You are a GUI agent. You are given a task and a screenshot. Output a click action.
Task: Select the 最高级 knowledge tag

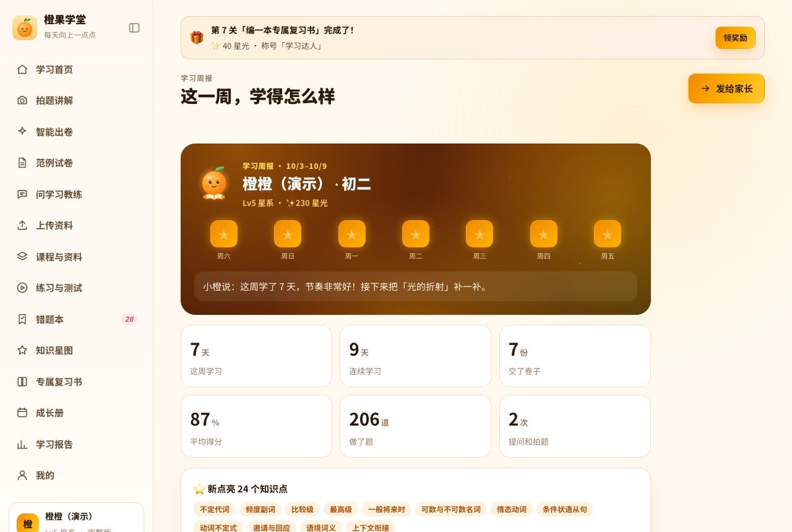[341, 509]
